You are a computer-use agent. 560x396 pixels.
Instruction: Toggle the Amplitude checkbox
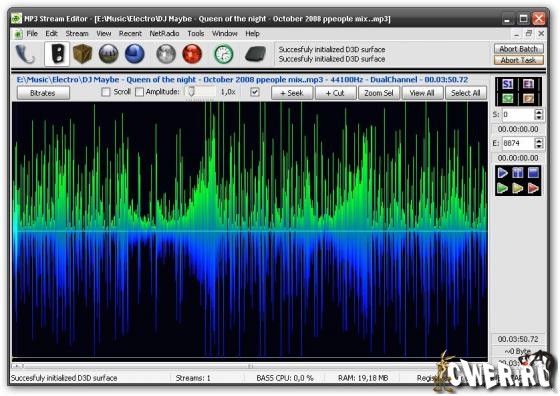coord(140,92)
